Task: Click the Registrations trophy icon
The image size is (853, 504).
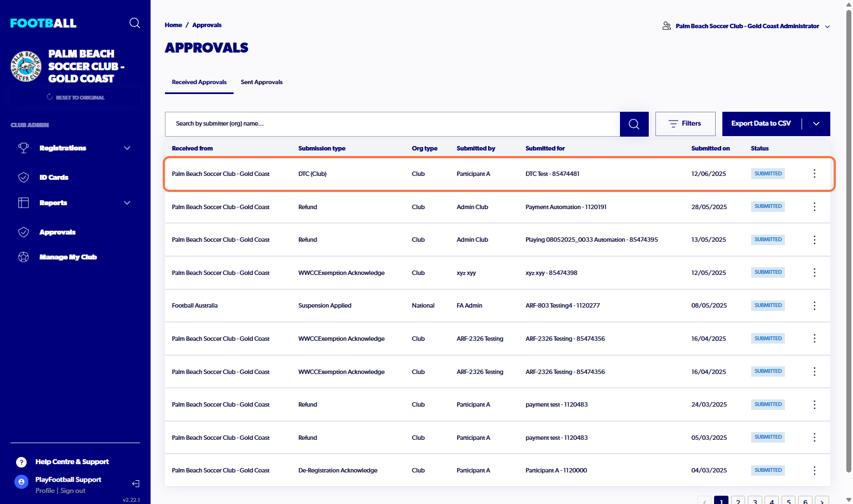Action: (x=23, y=148)
